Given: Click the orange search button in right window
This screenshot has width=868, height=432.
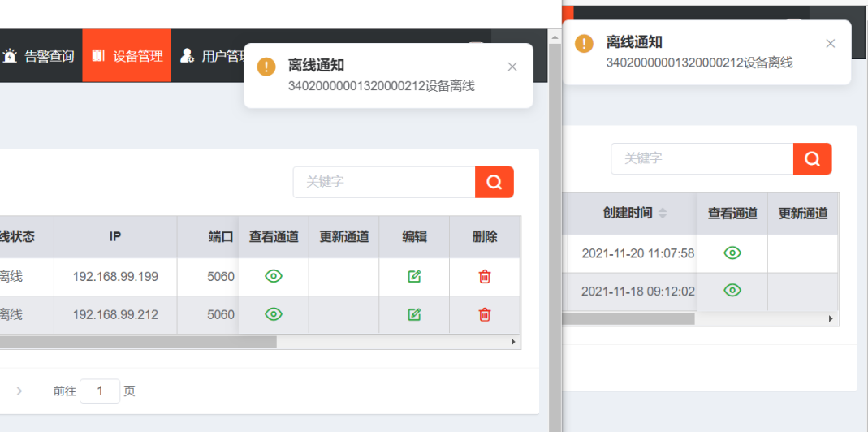Looking at the screenshot, I should (x=812, y=159).
